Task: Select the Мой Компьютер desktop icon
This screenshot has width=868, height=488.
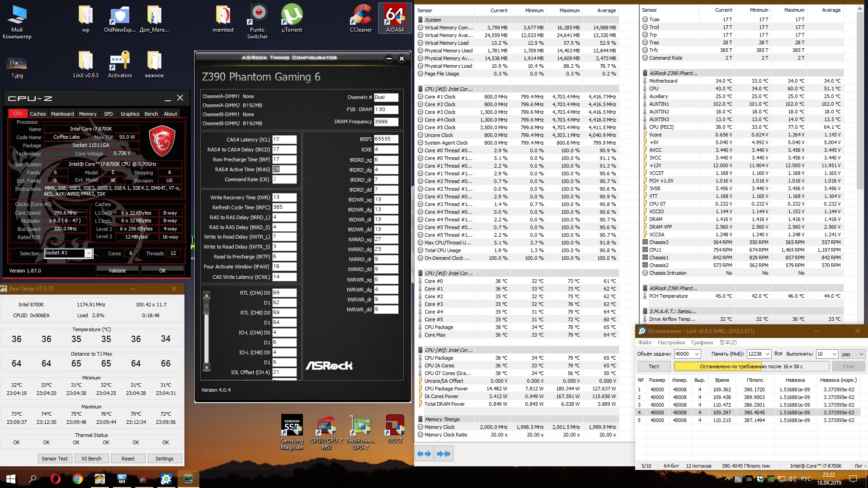Action: [17, 22]
